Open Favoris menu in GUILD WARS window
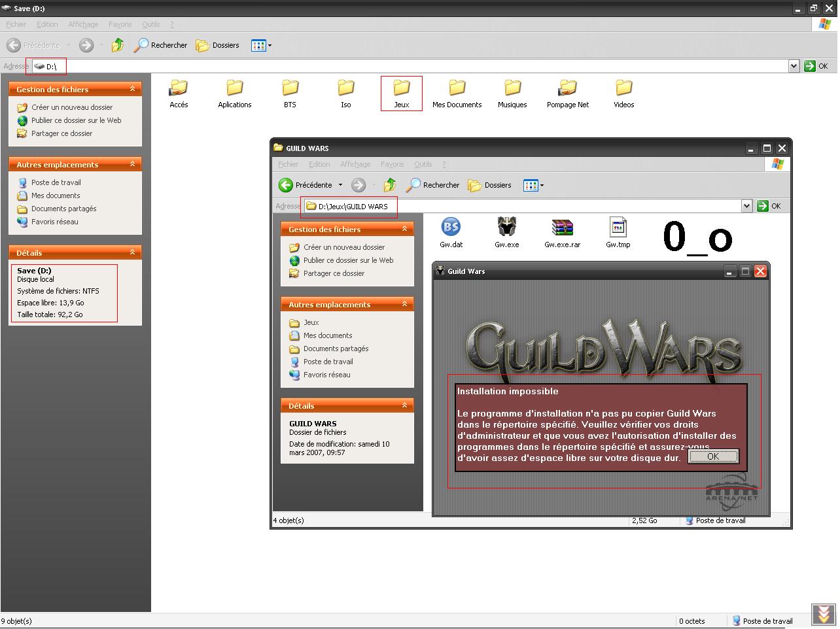 (x=392, y=164)
